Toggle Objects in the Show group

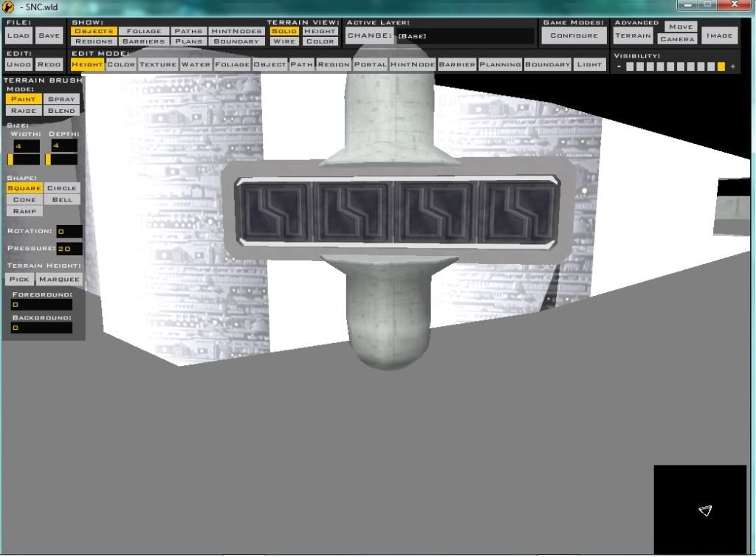click(x=94, y=31)
